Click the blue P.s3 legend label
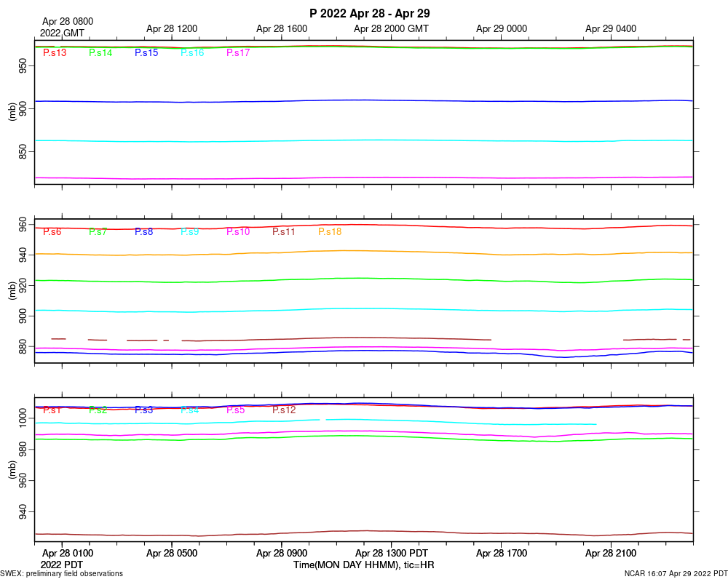The image size is (728, 582). coord(144,410)
